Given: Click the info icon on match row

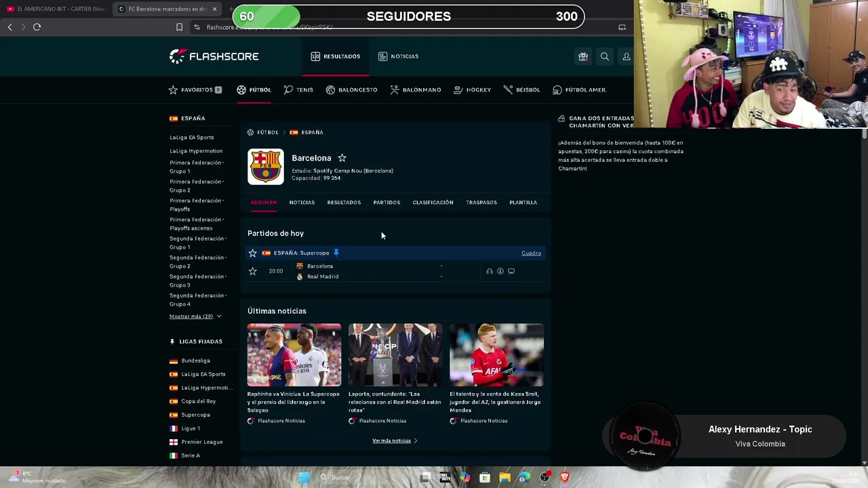Looking at the screenshot, I should (500, 271).
